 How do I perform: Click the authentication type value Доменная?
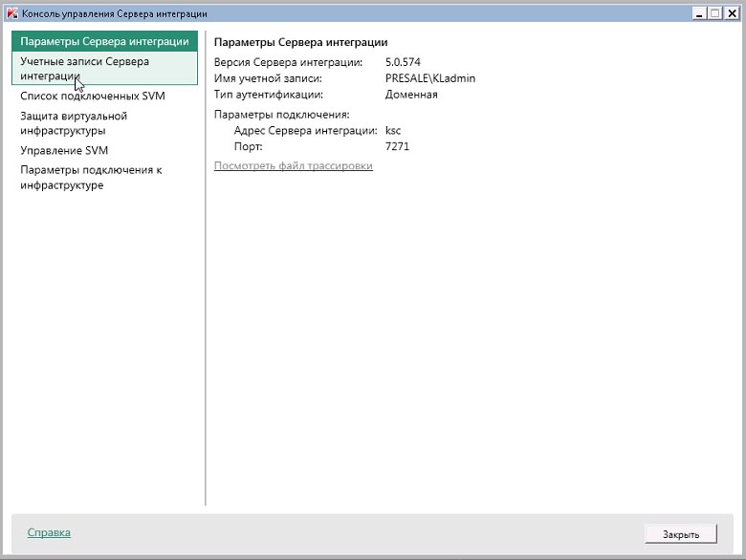click(411, 95)
